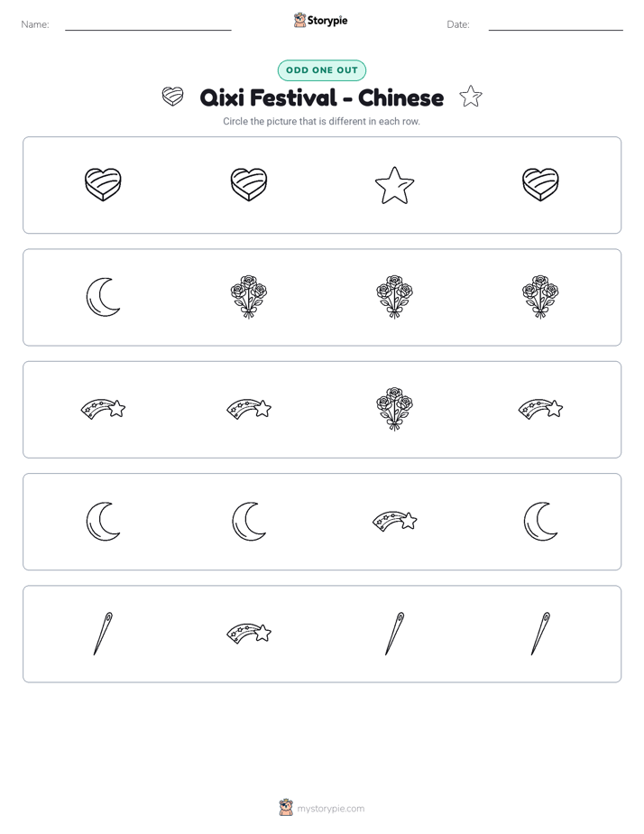Select the last rose bouquet in row two
Screen dimensions: 644x834
[540, 297]
